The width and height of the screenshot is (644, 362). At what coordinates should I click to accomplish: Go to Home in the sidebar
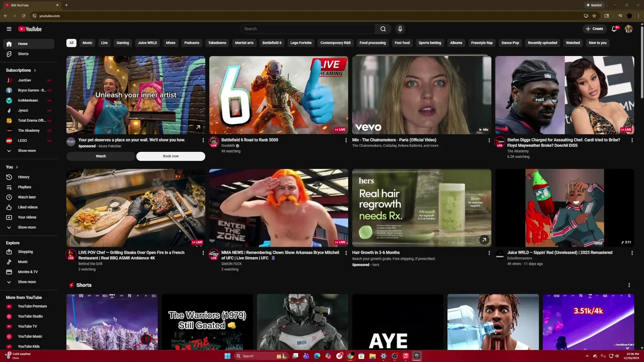[x=29, y=44]
